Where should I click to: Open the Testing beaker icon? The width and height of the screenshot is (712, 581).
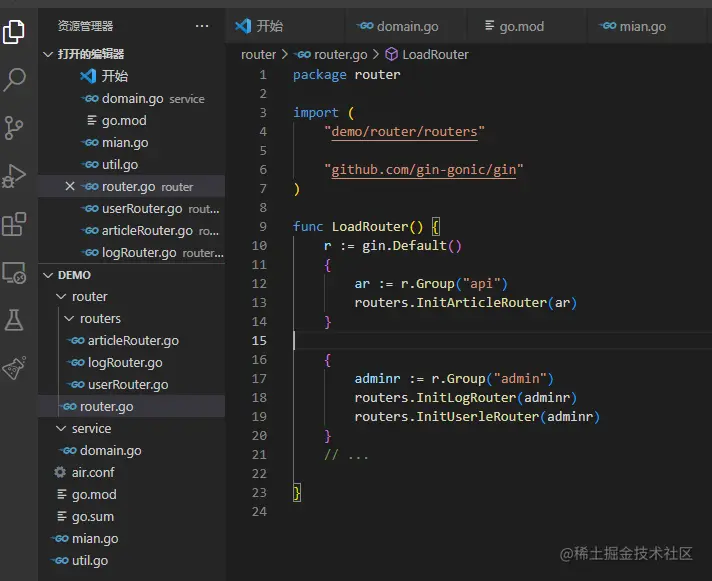coord(14,320)
